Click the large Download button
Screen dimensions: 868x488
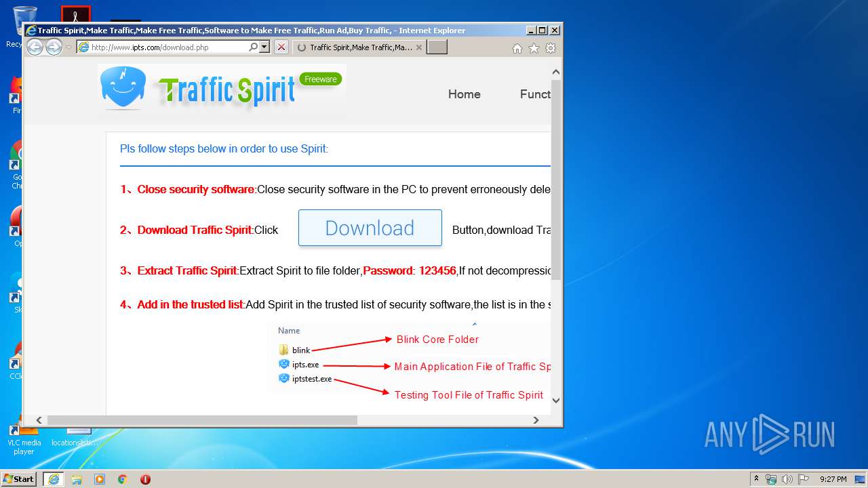370,228
